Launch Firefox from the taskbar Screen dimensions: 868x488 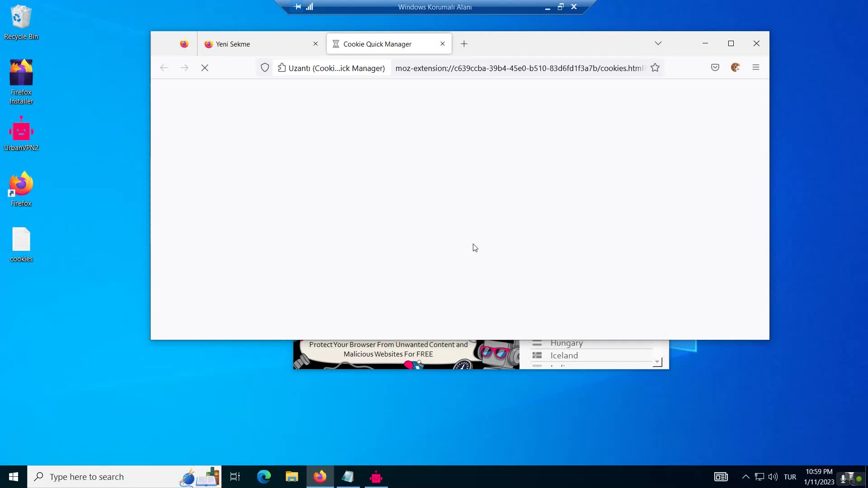(x=320, y=476)
